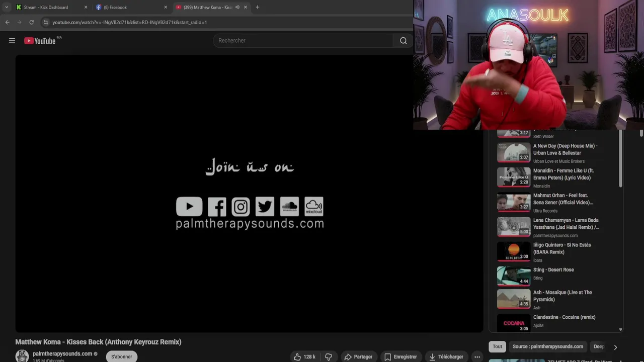Click the Partager share button

358,356
